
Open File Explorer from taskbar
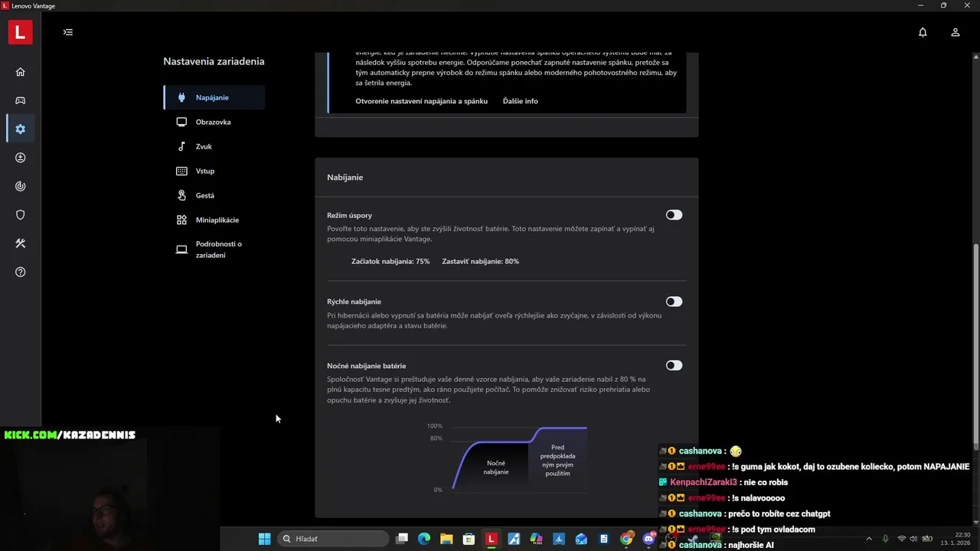[x=446, y=539]
